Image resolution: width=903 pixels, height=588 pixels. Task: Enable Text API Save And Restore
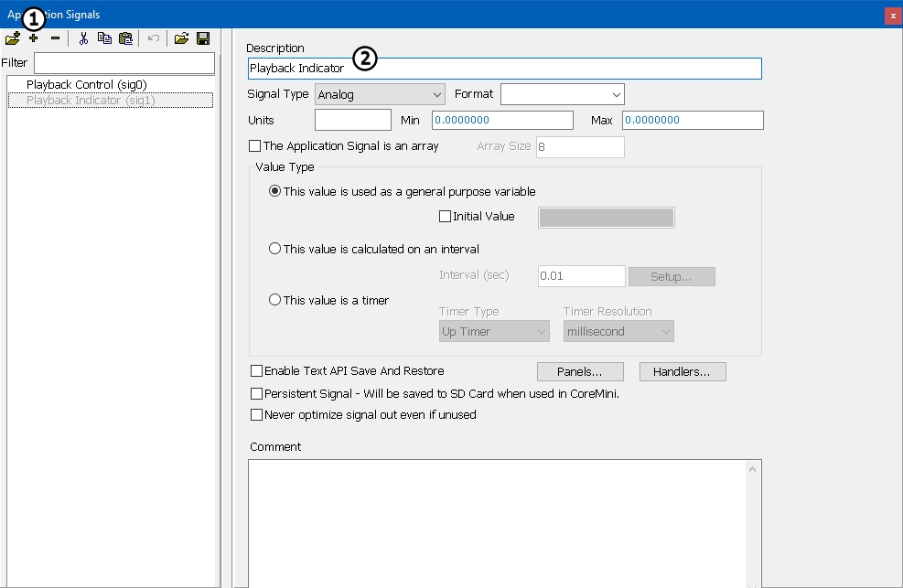pyautogui.click(x=256, y=371)
